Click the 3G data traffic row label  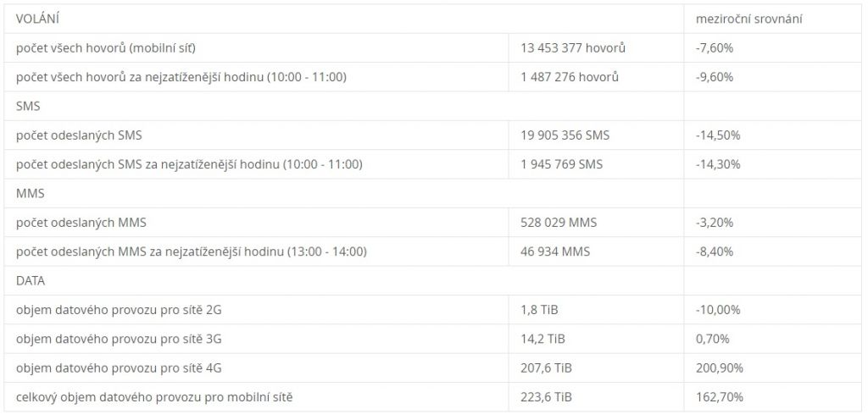119,339
